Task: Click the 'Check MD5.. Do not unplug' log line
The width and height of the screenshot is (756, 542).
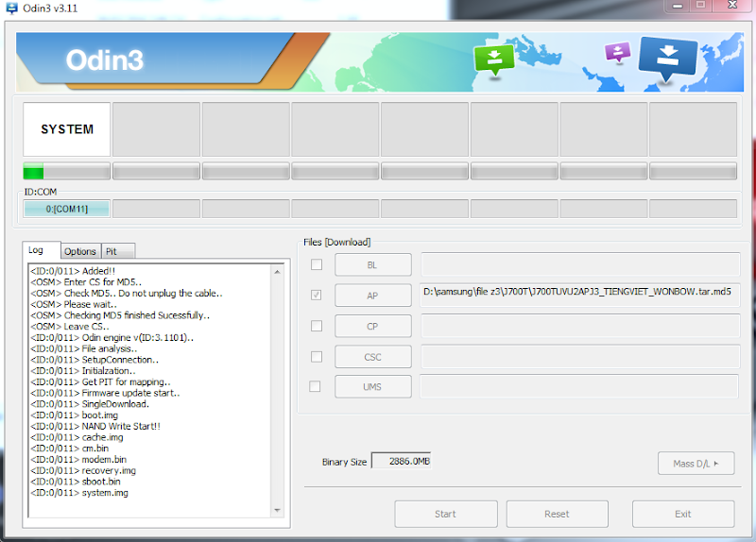Action: pos(127,293)
